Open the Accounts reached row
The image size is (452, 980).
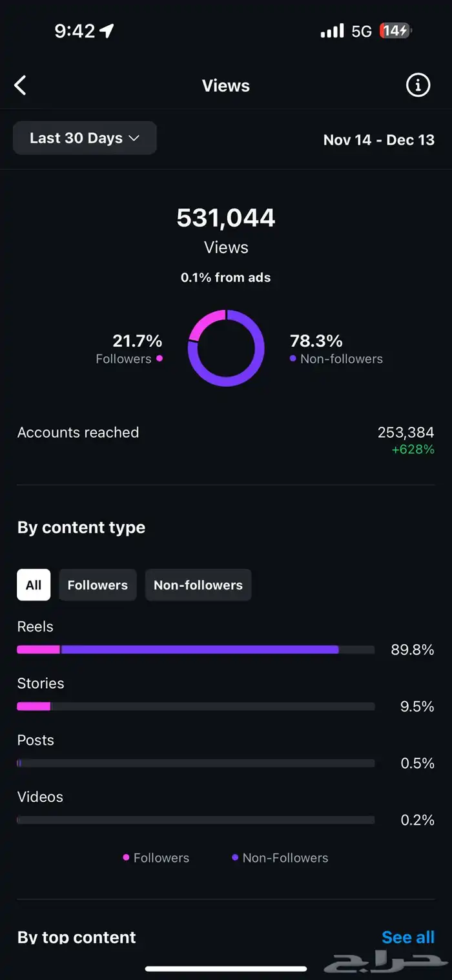226,440
